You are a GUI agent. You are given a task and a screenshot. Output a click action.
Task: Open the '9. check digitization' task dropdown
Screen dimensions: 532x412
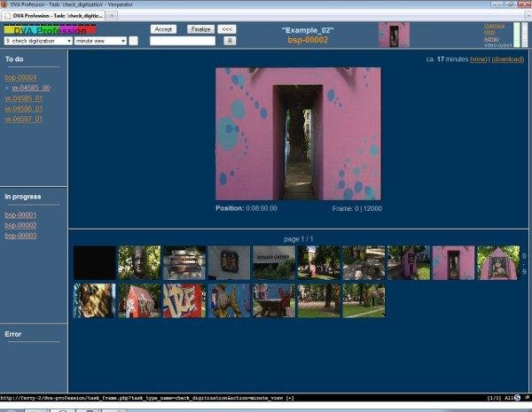coord(38,41)
